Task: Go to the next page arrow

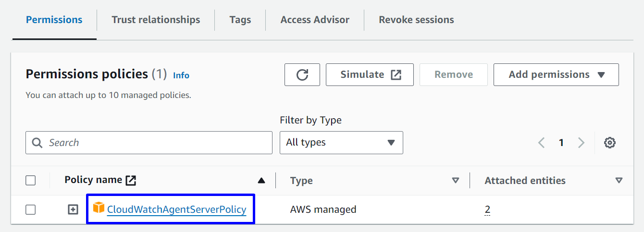Action: pos(581,143)
